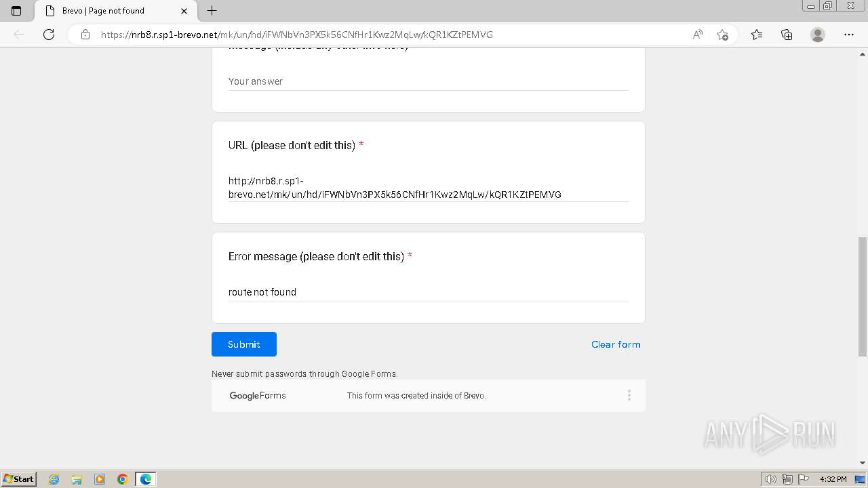This screenshot has height=488, width=868.
Task: Submit the Google form
Action: click(244, 344)
